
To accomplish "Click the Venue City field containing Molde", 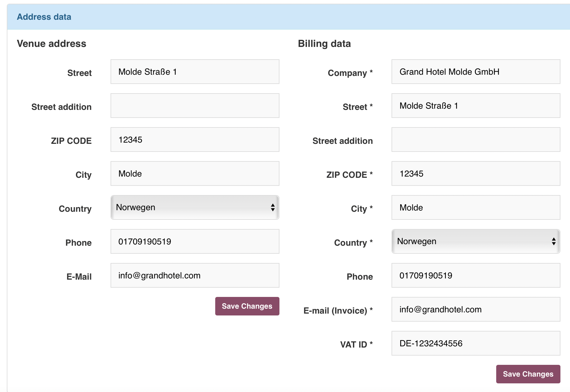I will [x=195, y=173].
